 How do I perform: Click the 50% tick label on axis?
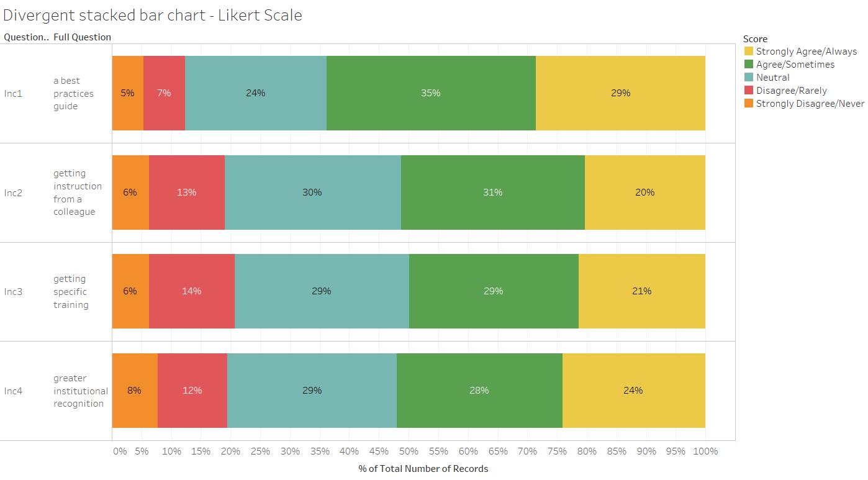coord(409,451)
